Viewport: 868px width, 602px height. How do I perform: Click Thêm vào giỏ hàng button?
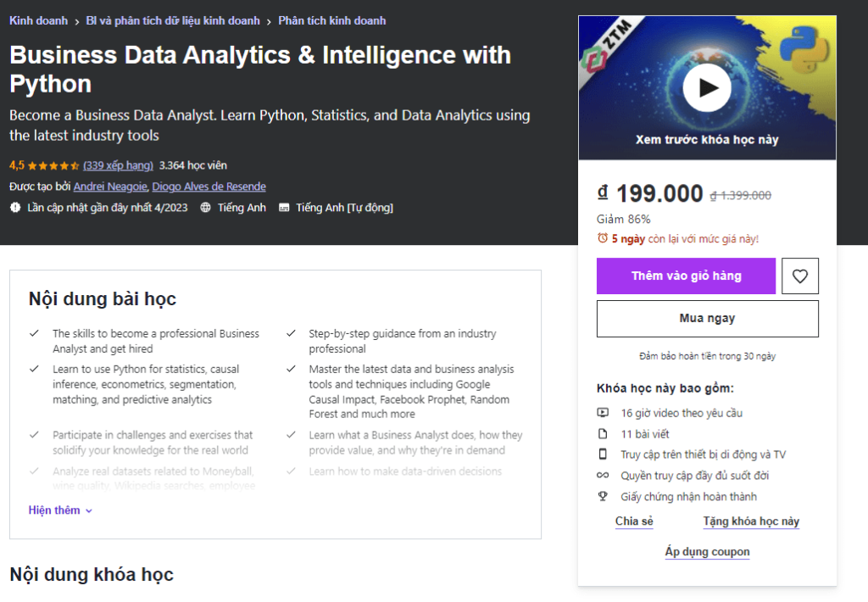coord(686,276)
